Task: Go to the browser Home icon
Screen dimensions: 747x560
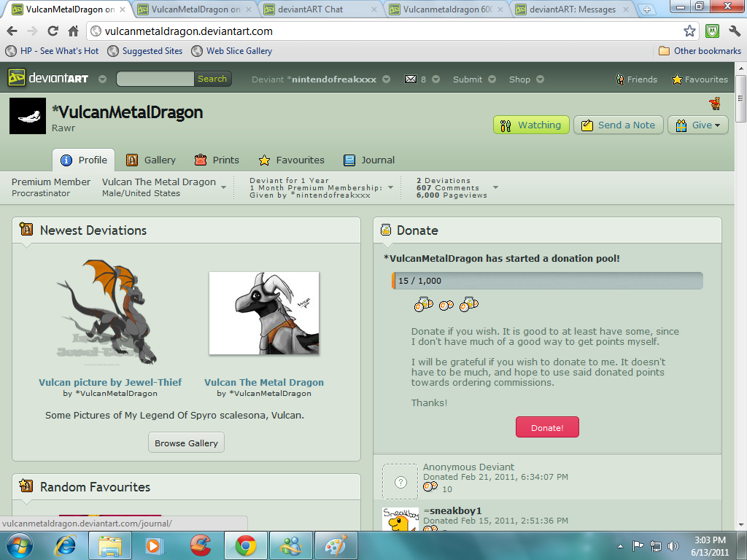Action: (74, 31)
